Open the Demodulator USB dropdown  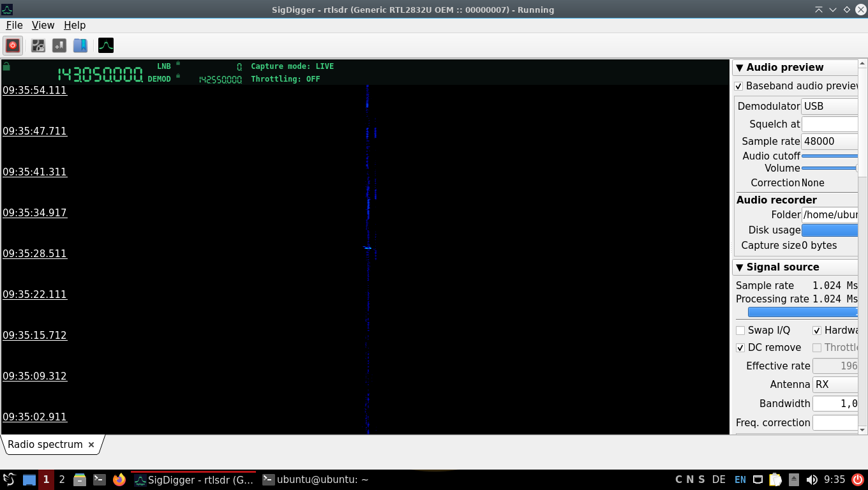click(x=830, y=107)
